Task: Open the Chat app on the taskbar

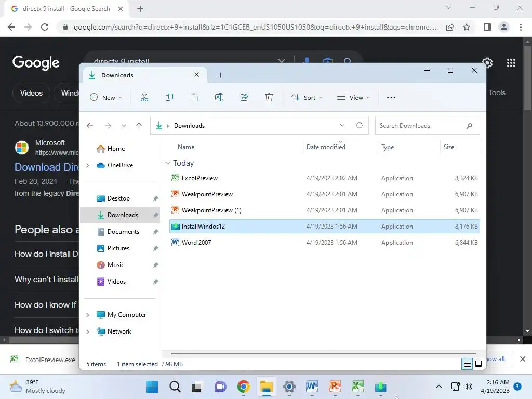Action: 220,387
